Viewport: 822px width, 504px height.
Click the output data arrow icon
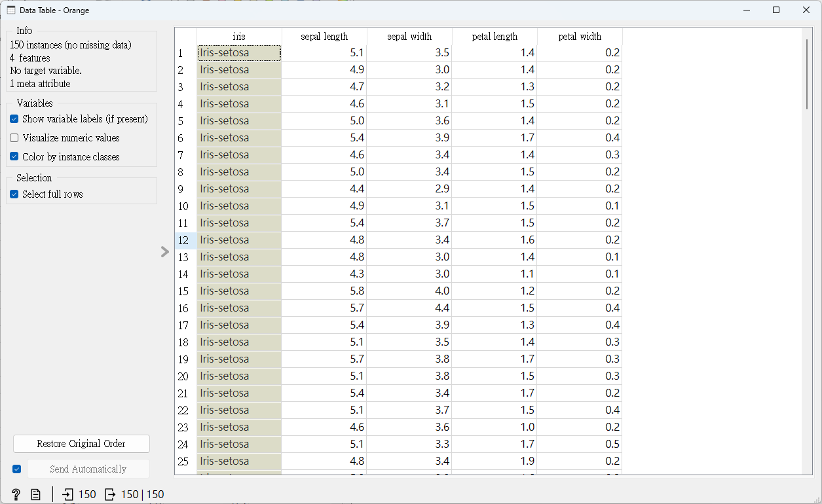pyautogui.click(x=109, y=494)
